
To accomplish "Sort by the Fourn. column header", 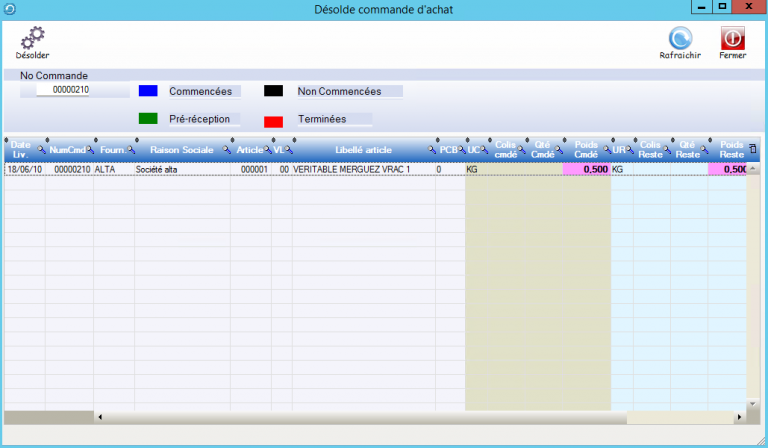I will click(111, 150).
